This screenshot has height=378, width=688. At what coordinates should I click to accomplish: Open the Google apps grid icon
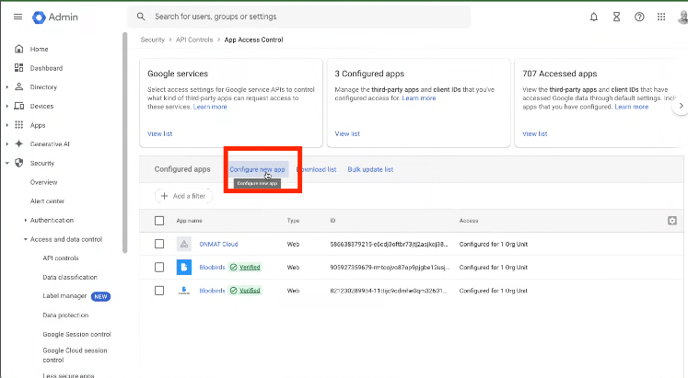coord(661,17)
